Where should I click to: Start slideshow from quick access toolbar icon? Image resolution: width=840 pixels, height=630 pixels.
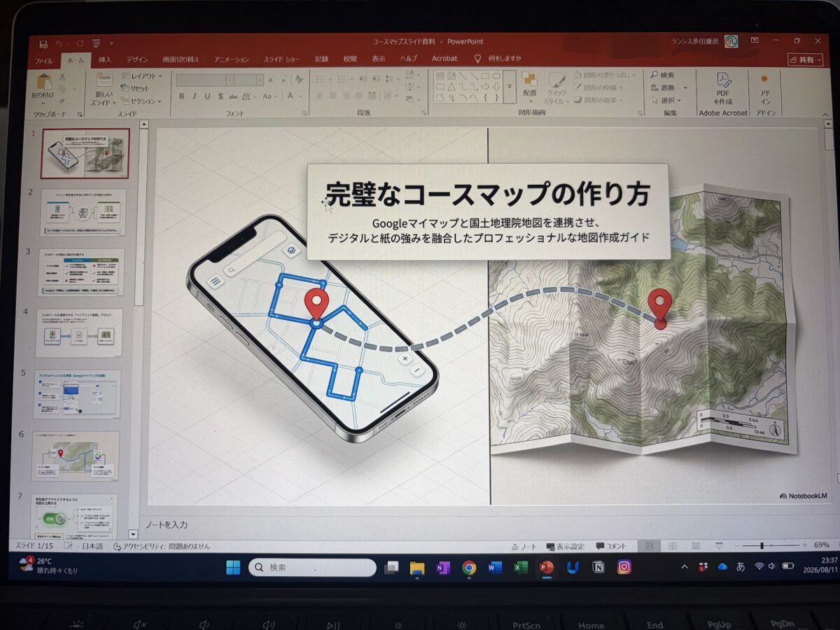coord(95,43)
